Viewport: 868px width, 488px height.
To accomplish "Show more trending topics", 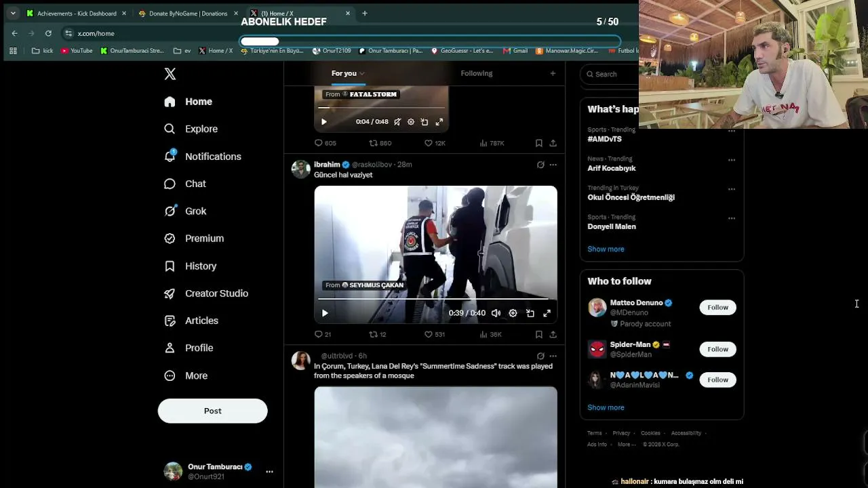I will 606,249.
